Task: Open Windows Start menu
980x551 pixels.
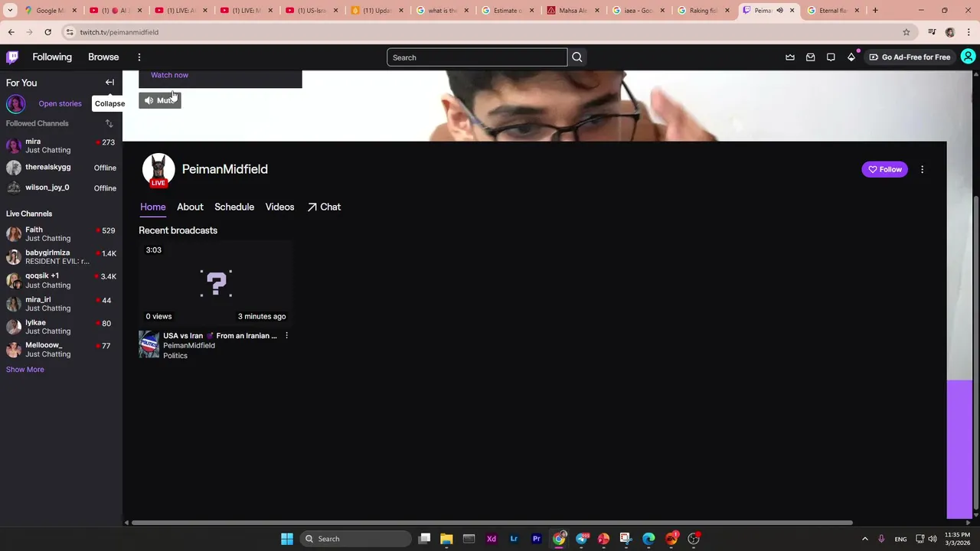Action: point(287,539)
